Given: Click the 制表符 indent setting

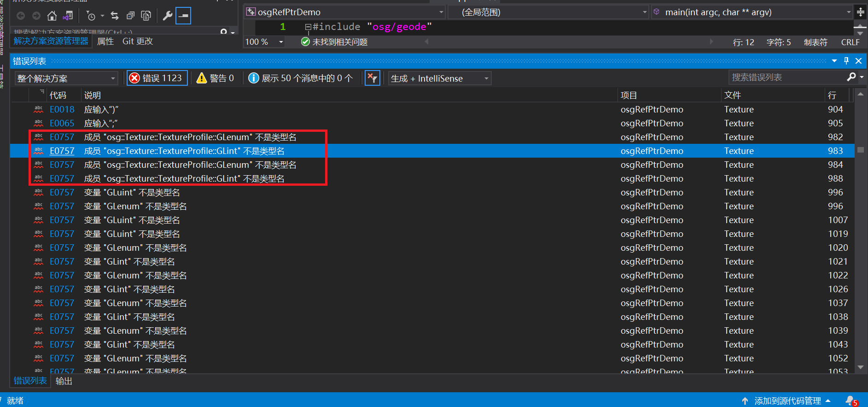Looking at the screenshot, I should (816, 42).
